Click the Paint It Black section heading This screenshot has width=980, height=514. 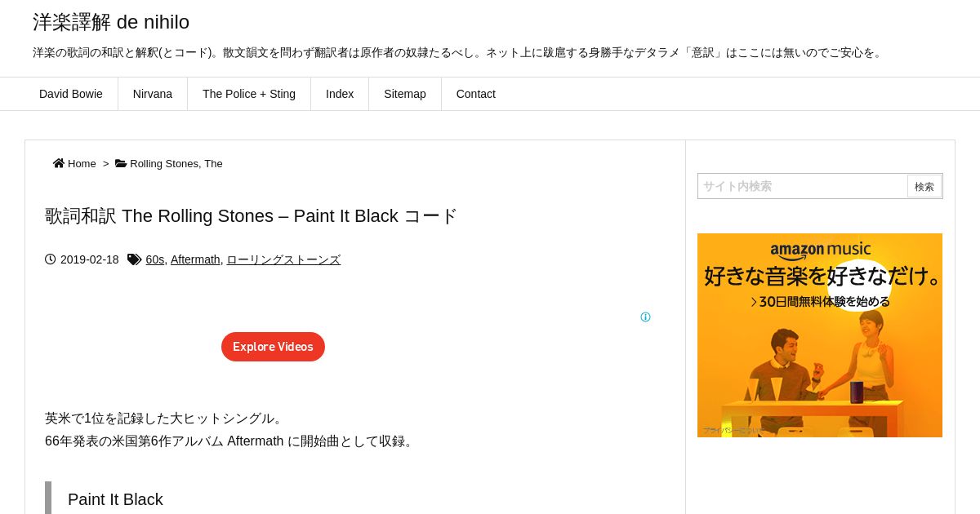(x=115, y=499)
